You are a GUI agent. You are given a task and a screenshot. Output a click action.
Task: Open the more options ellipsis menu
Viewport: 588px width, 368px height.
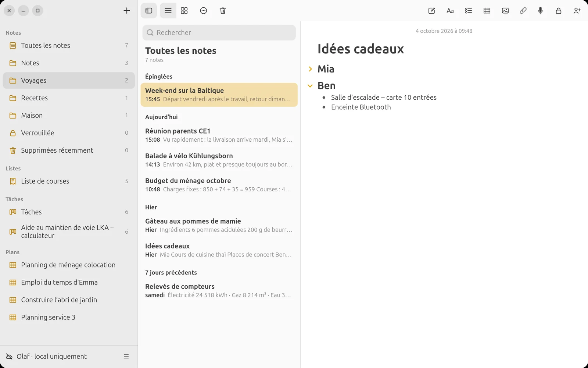[x=204, y=11]
